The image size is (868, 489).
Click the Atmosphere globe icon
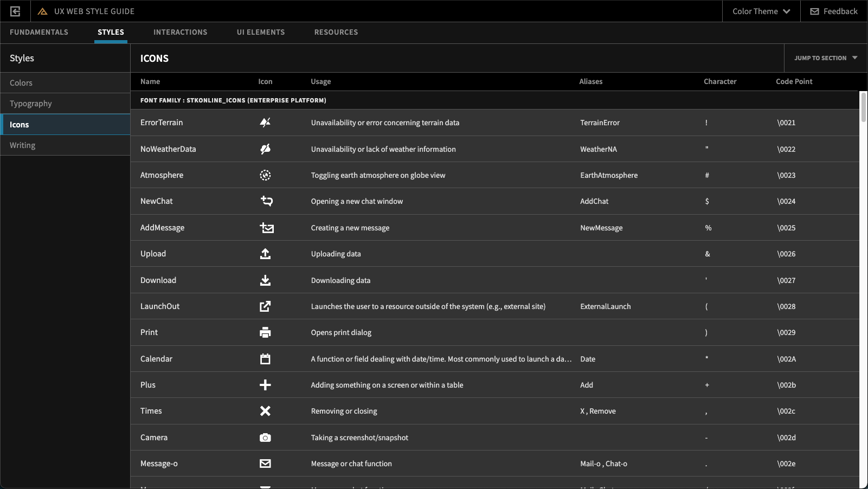coord(265,175)
